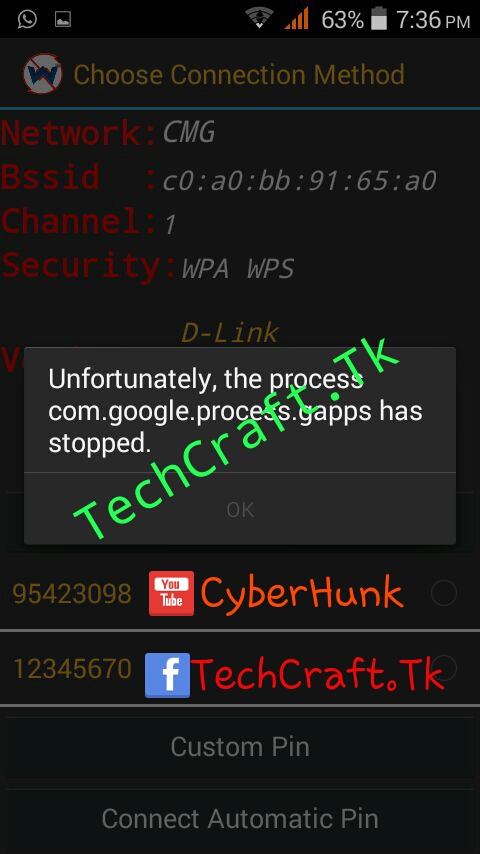Image resolution: width=480 pixels, height=854 pixels.
Task: Tap the orange signal strength icon
Action: tap(296, 19)
